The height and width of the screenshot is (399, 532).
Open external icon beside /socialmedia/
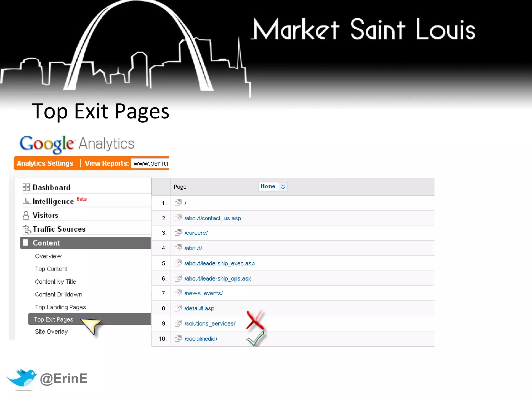(178, 338)
